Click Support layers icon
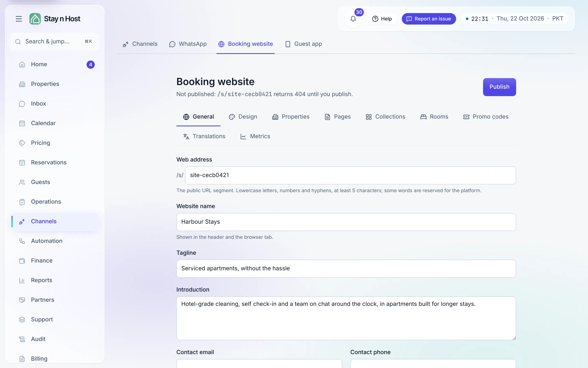 click(22, 320)
